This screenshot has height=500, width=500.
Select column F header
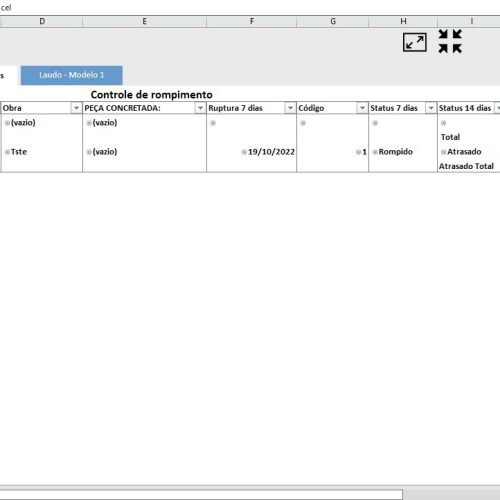(252, 21)
